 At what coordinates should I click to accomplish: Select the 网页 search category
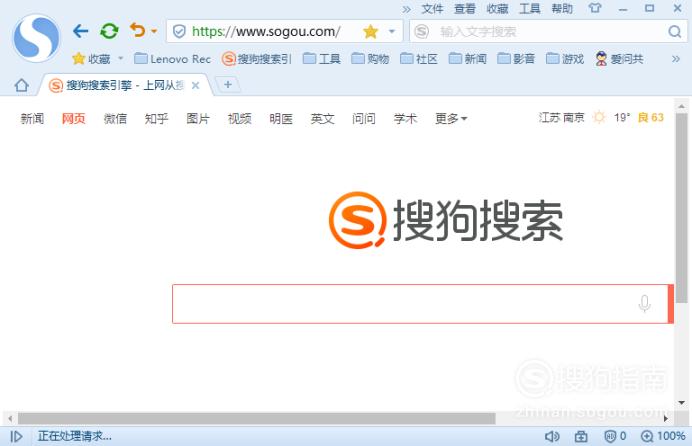tap(73, 118)
